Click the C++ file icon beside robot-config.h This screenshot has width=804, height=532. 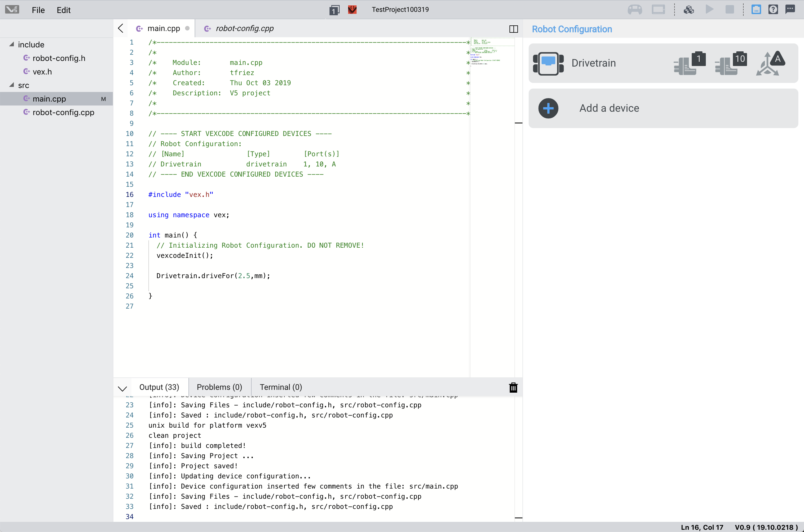click(x=27, y=58)
